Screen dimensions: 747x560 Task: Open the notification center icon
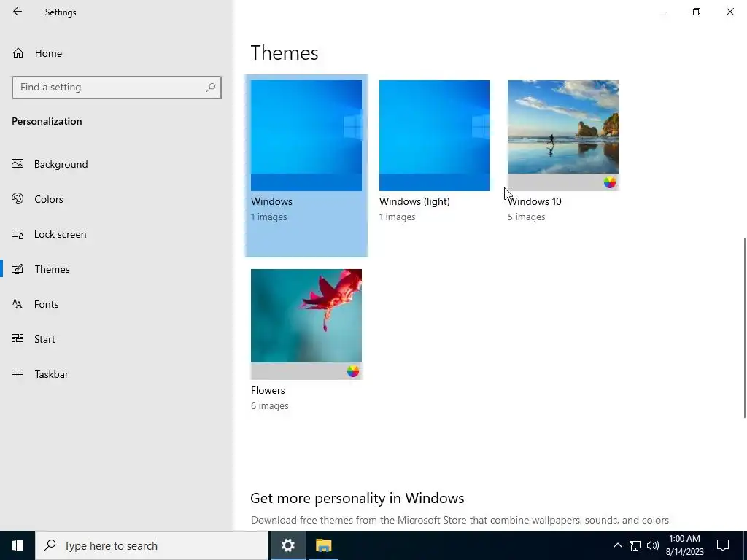click(723, 545)
